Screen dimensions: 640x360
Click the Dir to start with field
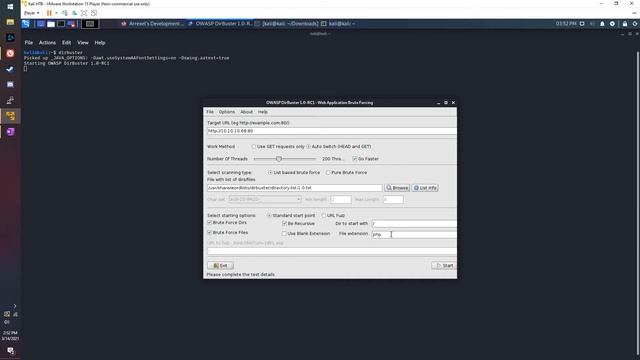click(414, 224)
